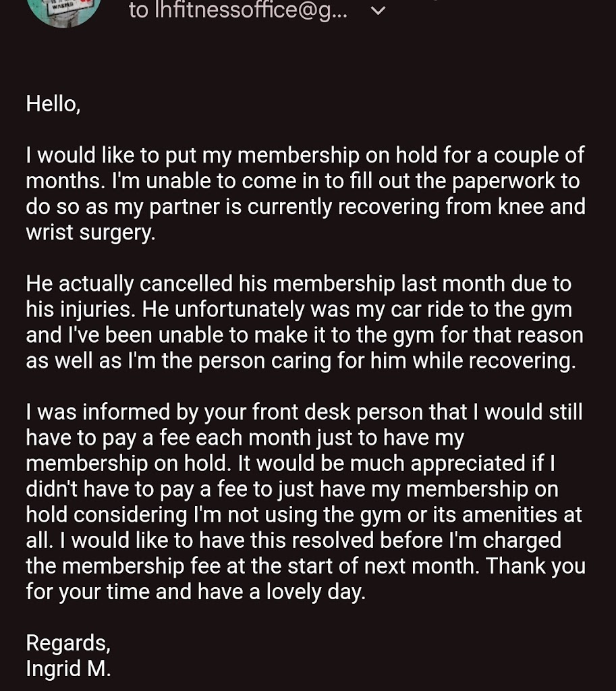Click the line 'for your time and have a lovely day.'
The image size is (616, 691).
[195, 591]
